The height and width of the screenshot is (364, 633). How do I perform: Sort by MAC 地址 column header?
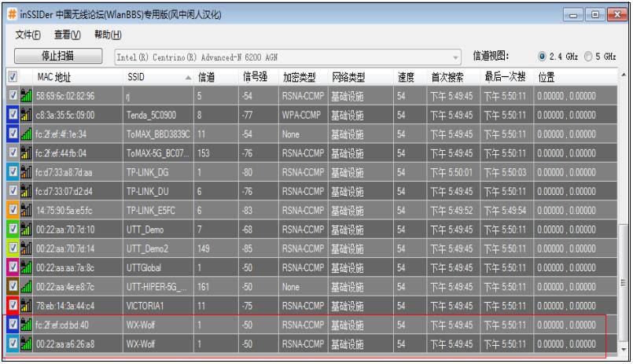(78, 77)
